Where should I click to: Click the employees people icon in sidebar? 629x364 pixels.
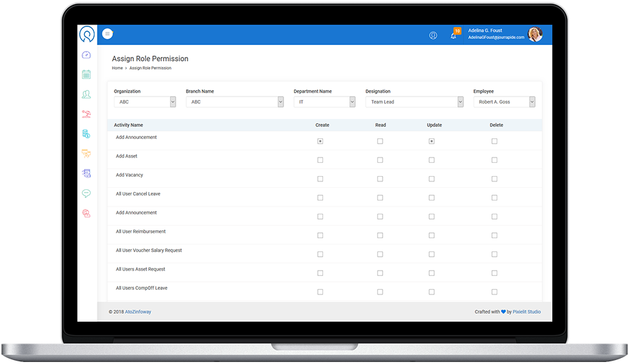86,95
